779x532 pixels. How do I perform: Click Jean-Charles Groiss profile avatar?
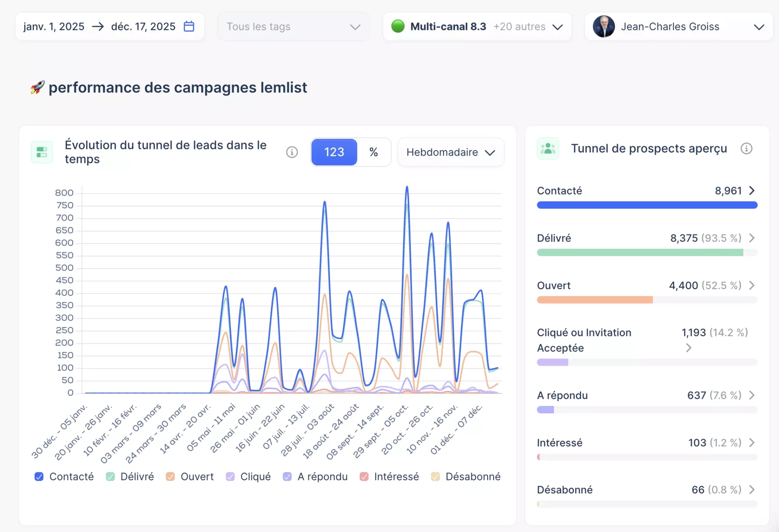point(604,26)
